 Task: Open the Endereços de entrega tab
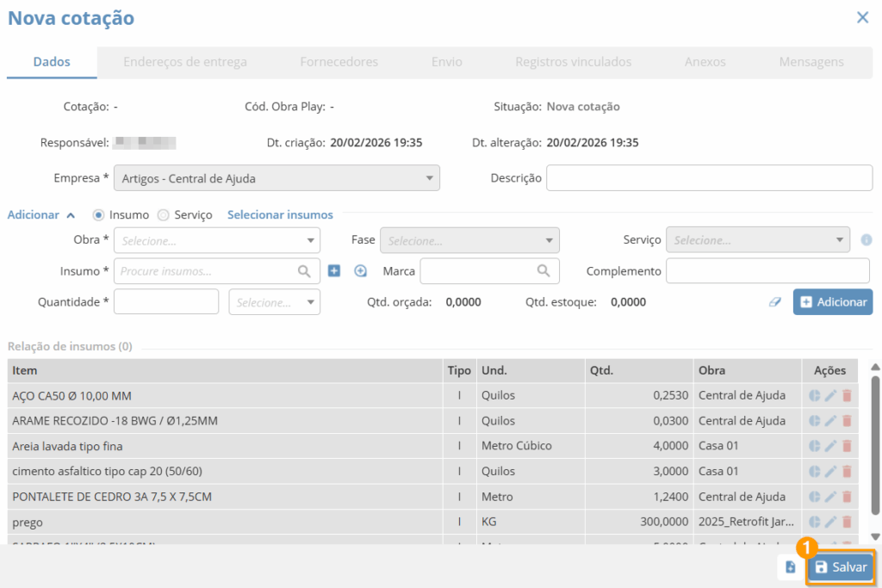click(x=185, y=62)
